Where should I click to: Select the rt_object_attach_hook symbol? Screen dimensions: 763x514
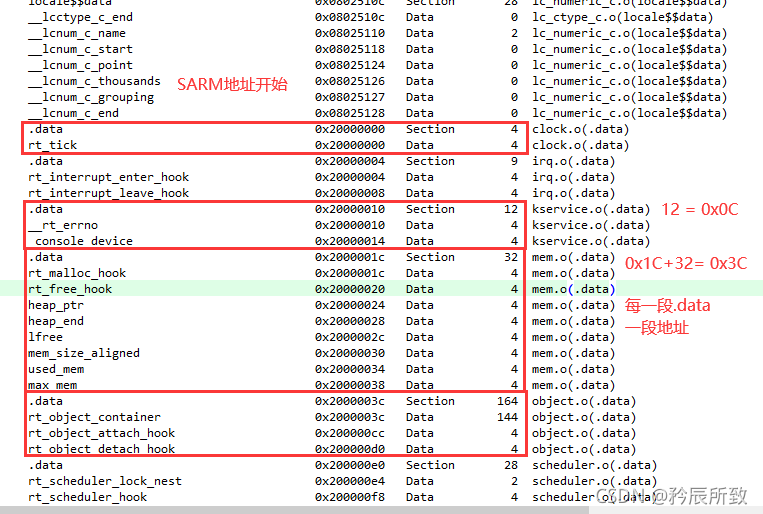click(102, 433)
